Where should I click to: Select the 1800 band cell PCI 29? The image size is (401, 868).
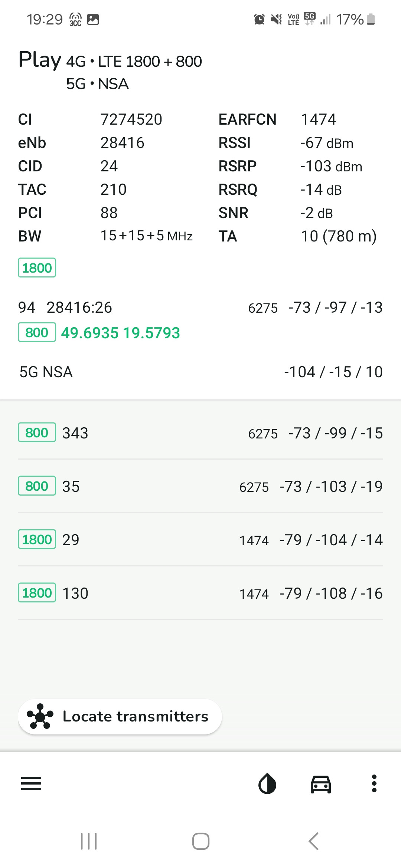[200, 540]
